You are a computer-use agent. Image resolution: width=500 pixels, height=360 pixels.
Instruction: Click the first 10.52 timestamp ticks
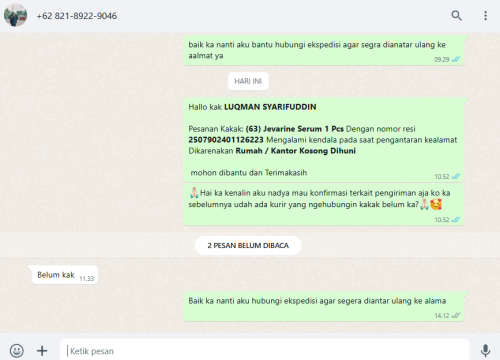[x=455, y=176]
